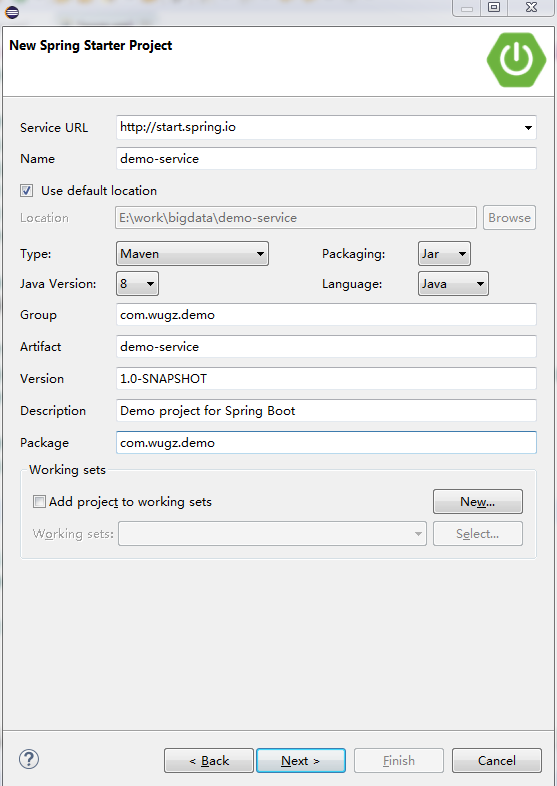Focus the Name field with demo-service

pyautogui.click(x=326, y=158)
